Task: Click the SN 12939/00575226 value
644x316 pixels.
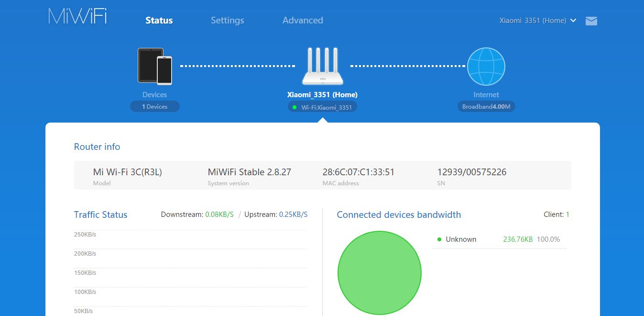Action: tap(472, 172)
